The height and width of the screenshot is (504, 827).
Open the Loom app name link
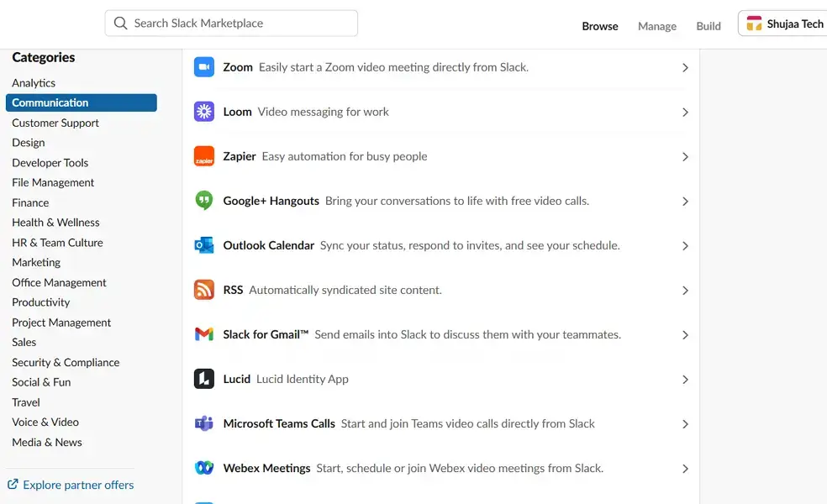coord(237,112)
